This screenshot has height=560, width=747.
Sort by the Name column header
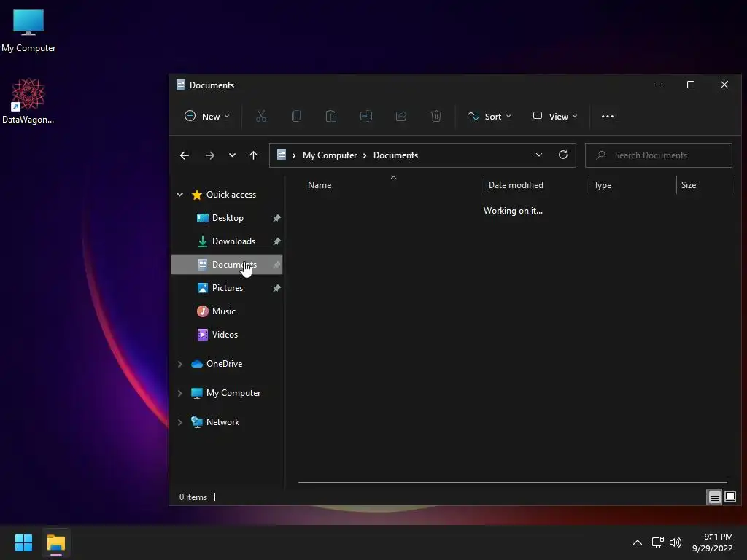pyautogui.click(x=320, y=185)
